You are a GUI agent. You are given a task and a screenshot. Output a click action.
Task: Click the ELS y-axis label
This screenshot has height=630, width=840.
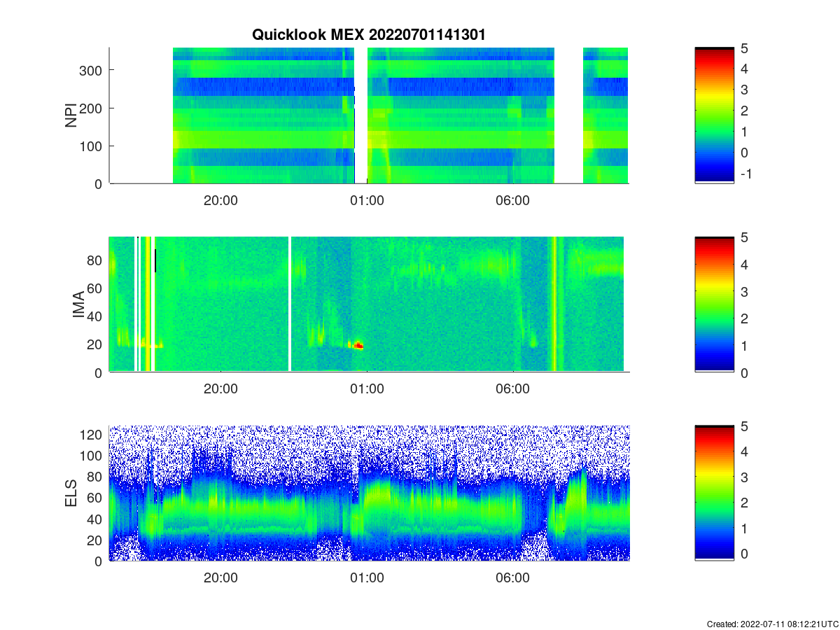(x=71, y=493)
